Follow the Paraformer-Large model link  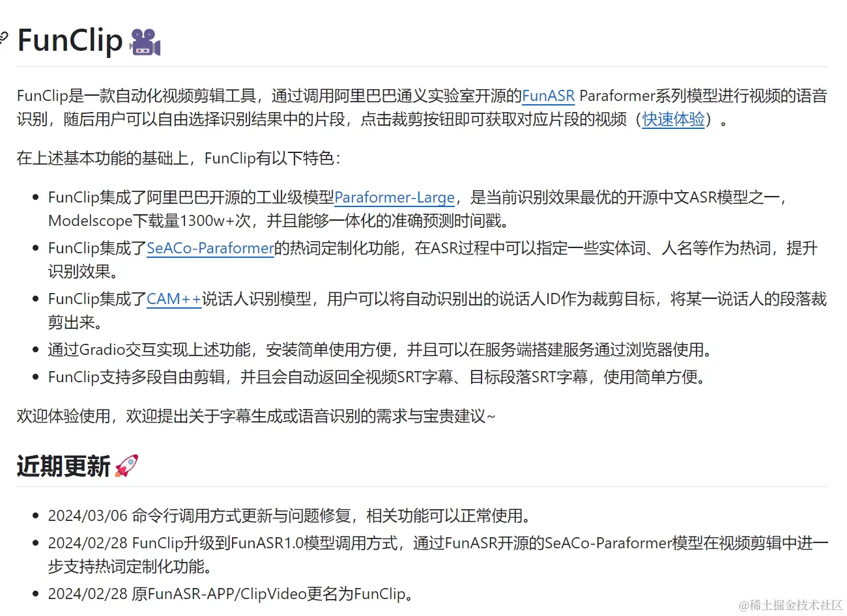pos(394,197)
